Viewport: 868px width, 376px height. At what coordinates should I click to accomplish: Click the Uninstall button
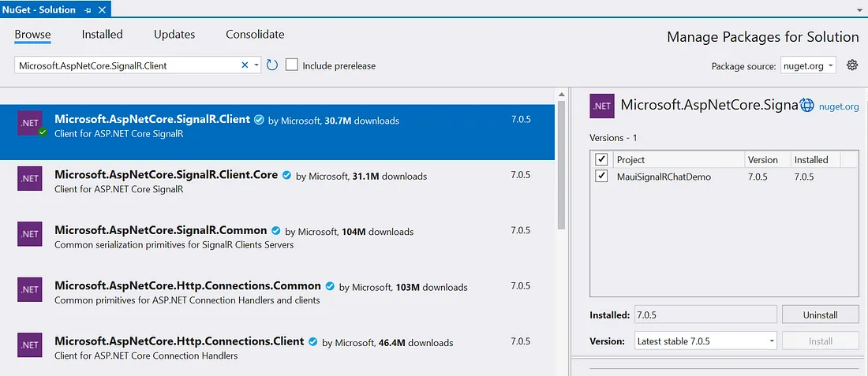click(x=820, y=315)
